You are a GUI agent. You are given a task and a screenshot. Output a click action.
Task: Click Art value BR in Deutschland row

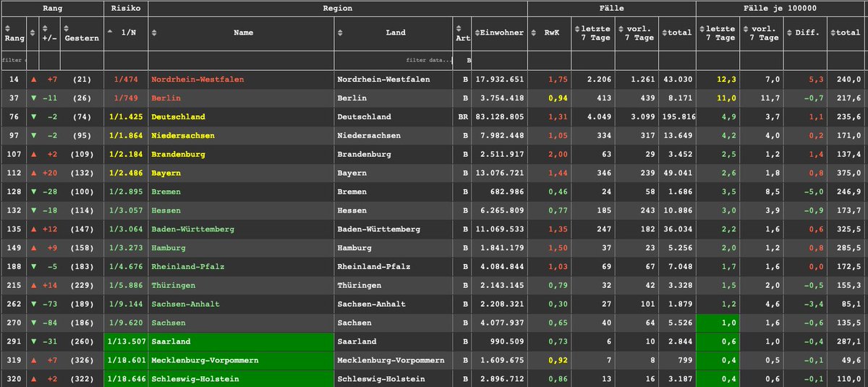tap(463, 116)
